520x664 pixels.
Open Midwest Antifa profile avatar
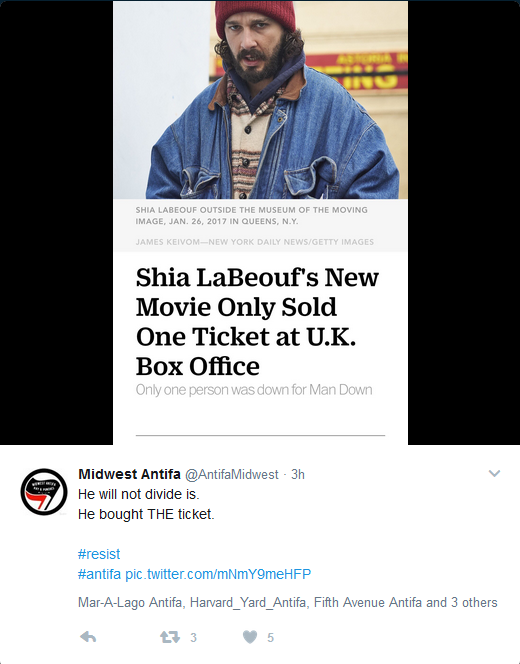[x=44, y=492]
